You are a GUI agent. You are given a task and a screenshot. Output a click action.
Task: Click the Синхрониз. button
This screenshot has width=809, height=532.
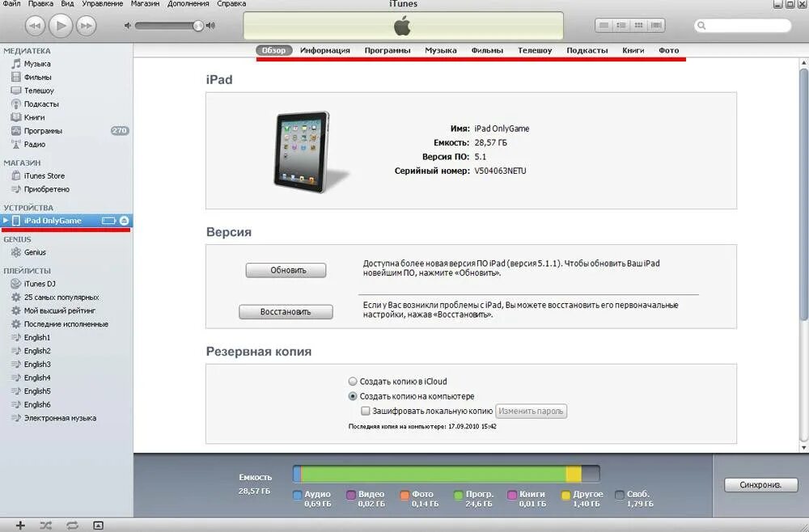coord(761,485)
